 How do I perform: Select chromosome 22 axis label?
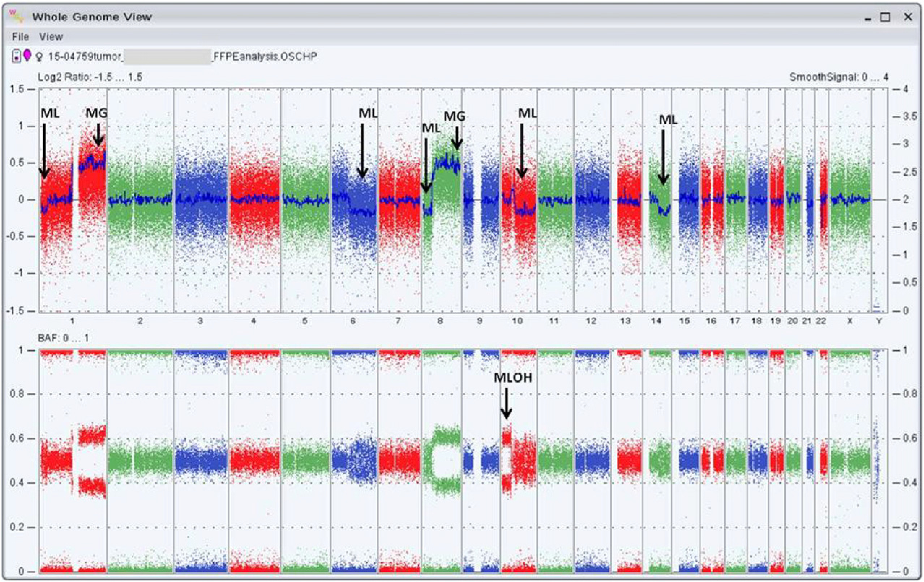pyautogui.click(x=821, y=321)
